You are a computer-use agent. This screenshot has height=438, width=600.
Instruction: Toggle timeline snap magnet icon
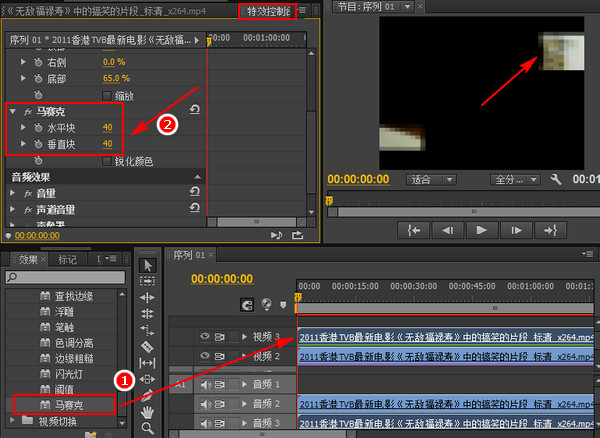coord(247,305)
